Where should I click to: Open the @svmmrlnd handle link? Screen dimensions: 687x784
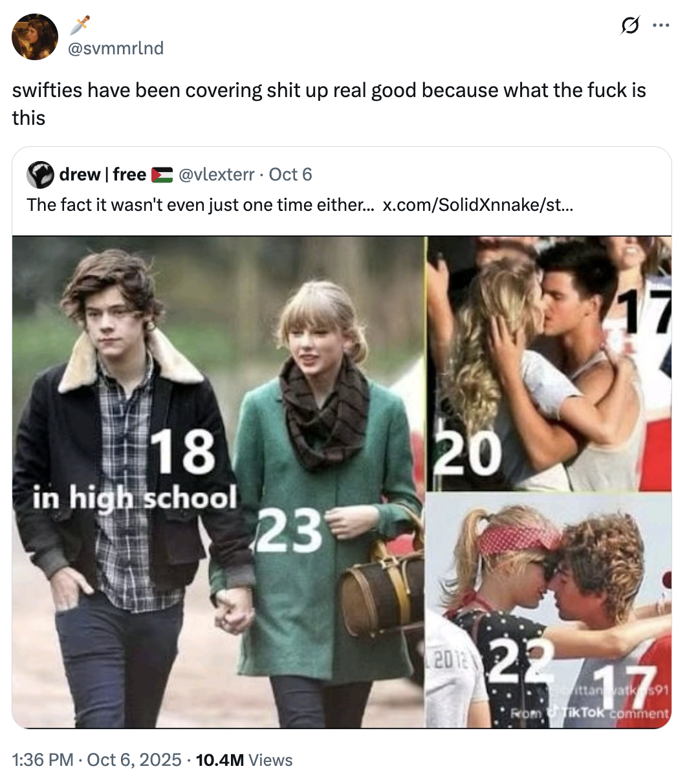point(116,49)
